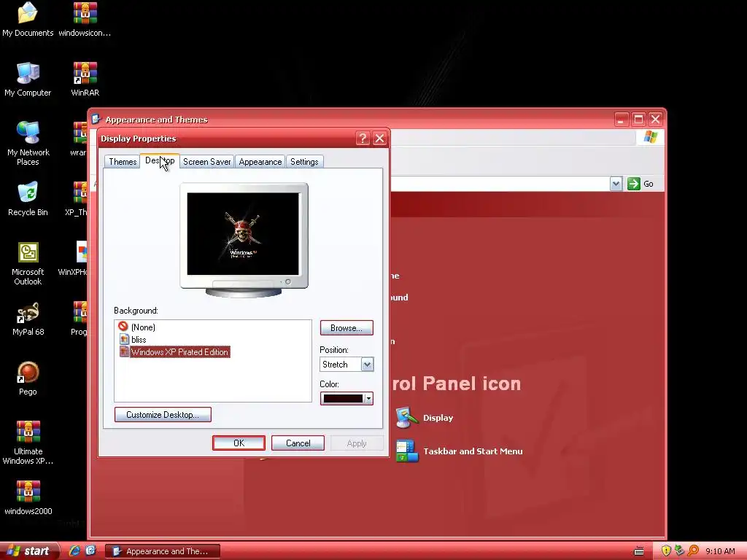Image resolution: width=747 pixels, height=560 pixels.
Task: Click the Display control panel icon
Action: [406, 418]
